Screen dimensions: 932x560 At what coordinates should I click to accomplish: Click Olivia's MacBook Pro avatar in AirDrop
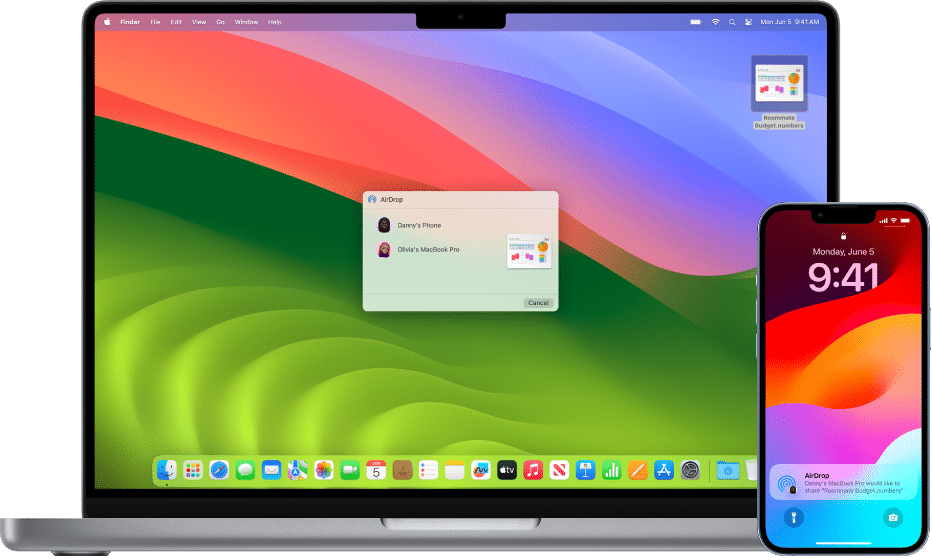[384, 250]
